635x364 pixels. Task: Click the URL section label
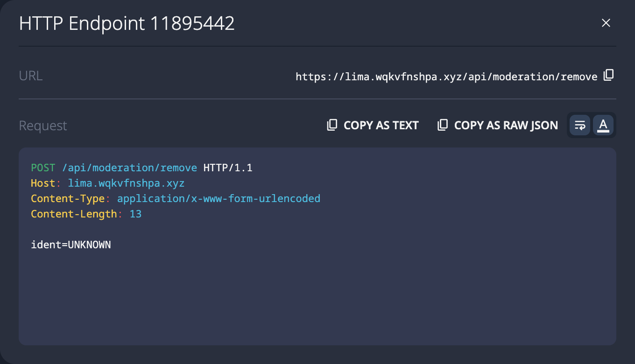click(30, 75)
